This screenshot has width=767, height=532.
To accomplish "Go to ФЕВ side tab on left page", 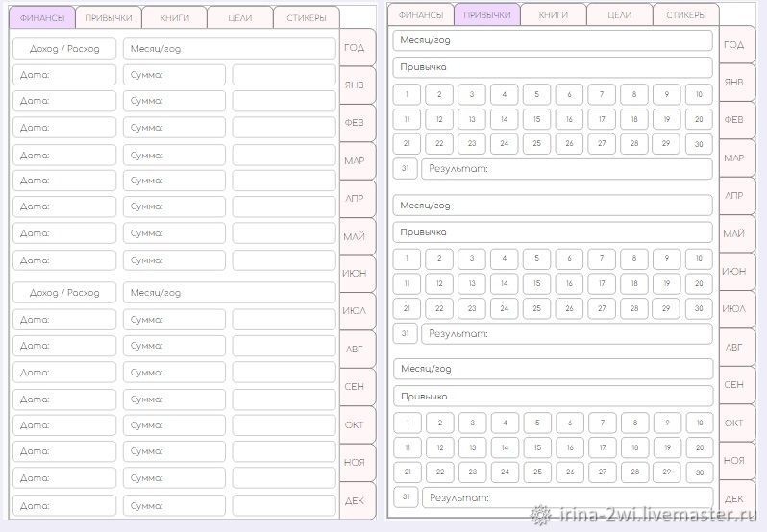I will coord(358,123).
